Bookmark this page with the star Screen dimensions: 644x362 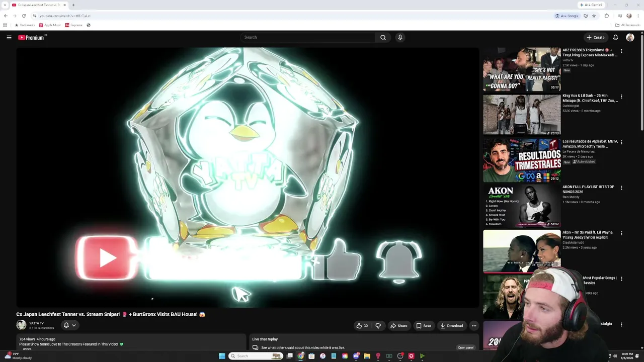click(594, 16)
